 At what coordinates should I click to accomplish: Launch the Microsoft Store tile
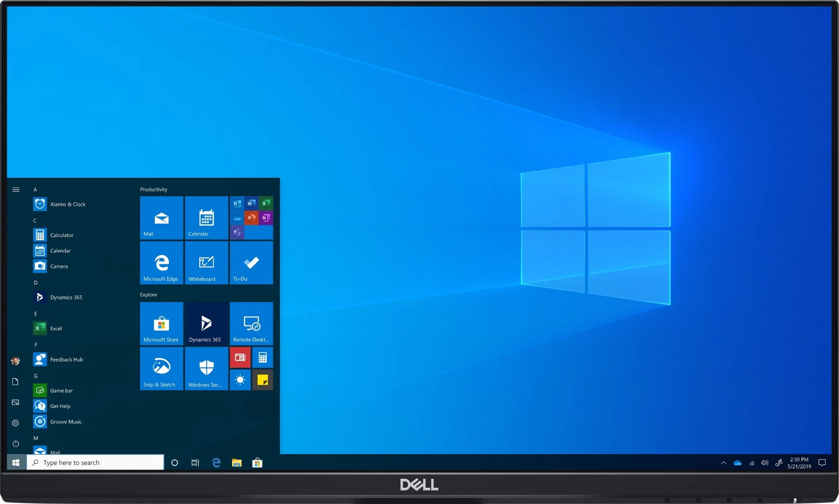point(161,323)
